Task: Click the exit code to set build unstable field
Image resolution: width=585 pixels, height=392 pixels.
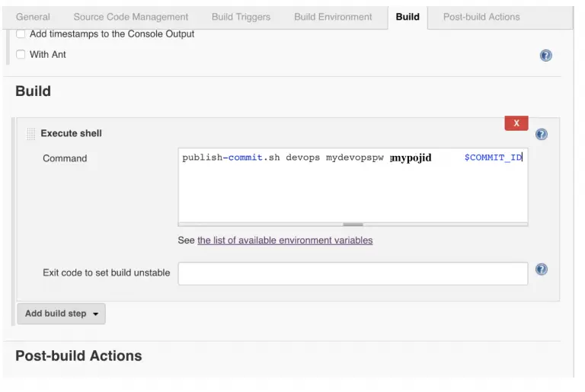Action: pyautogui.click(x=353, y=273)
